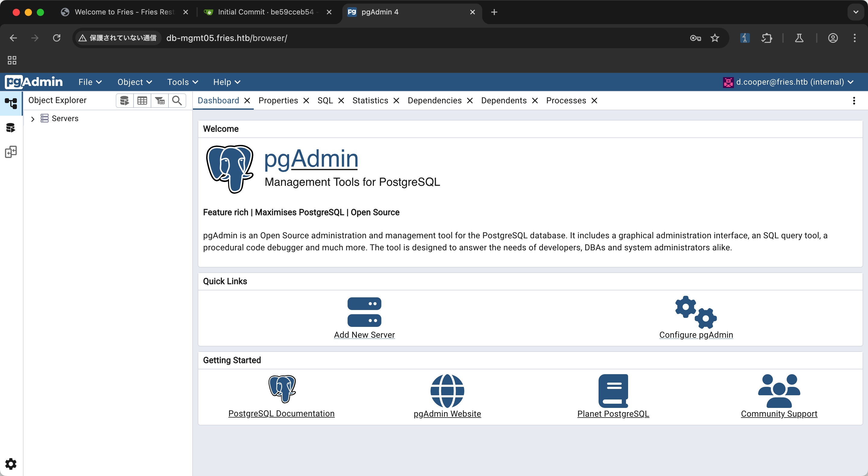Viewport: 868px width, 476px height.
Task: Switch to the Processes tab
Action: click(566, 100)
